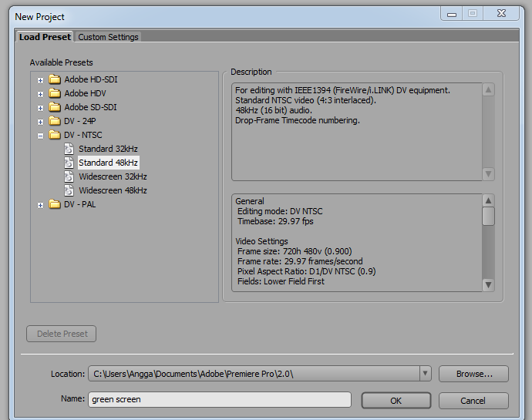Click the DV - PAL folder icon
This screenshot has width=532, height=420.
coord(54,204)
